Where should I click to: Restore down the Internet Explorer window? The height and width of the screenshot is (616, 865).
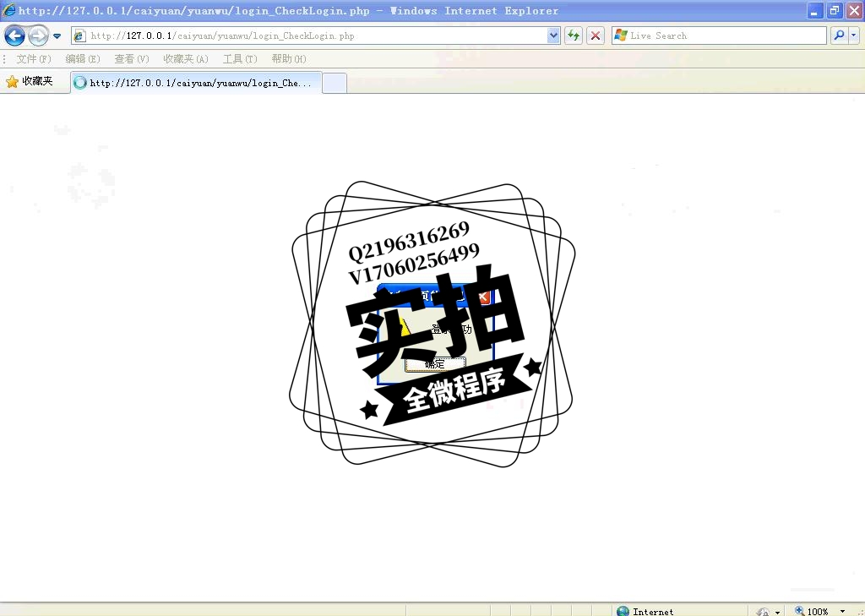(834, 11)
